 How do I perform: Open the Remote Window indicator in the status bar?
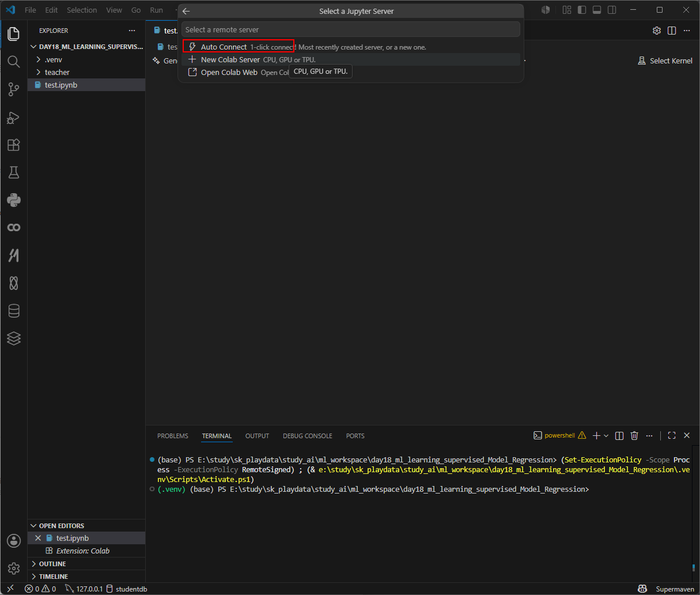[x=10, y=589]
